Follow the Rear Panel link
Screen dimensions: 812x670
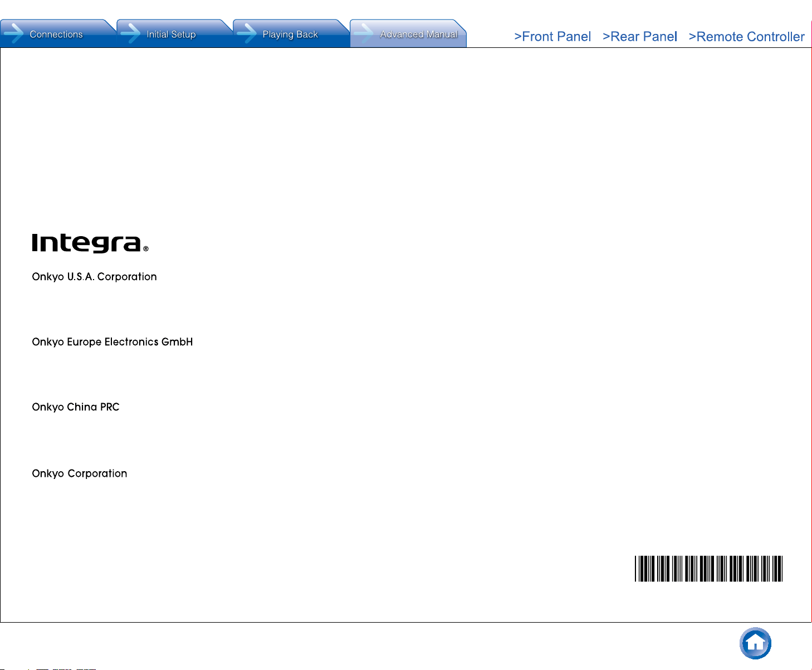(x=640, y=37)
